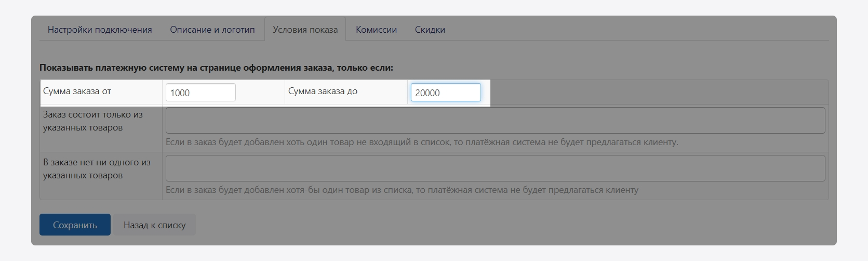Image resolution: width=868 pixels, height=261 pixels.
Task: Click the field for excluded products list
Action: (495, 168)
